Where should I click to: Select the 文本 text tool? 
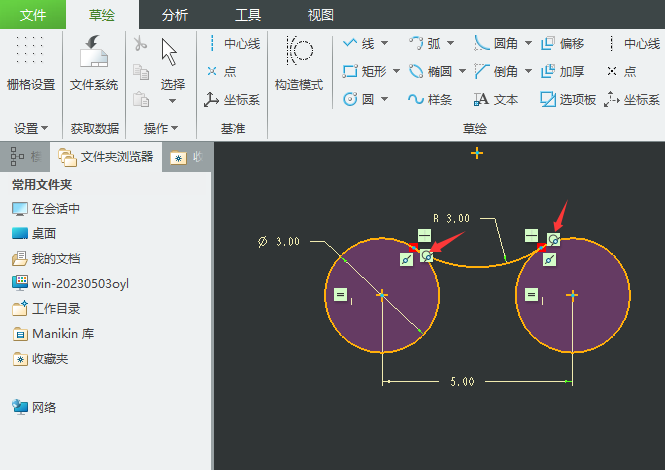[496, 99]
